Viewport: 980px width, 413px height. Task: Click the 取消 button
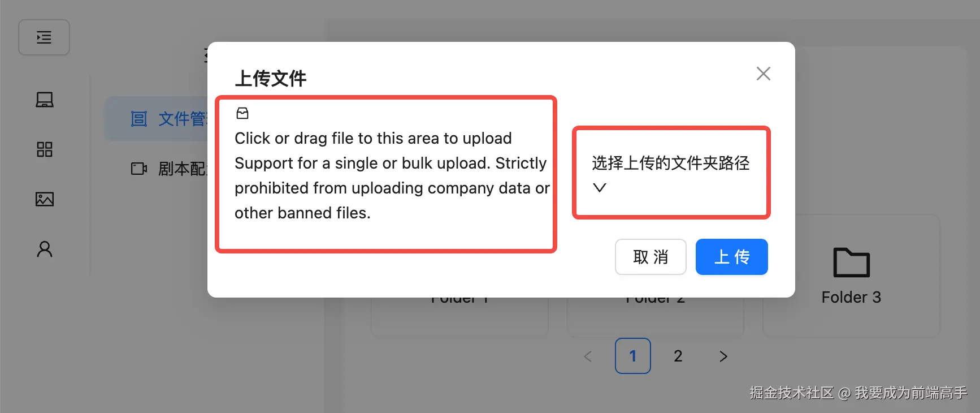651,257
